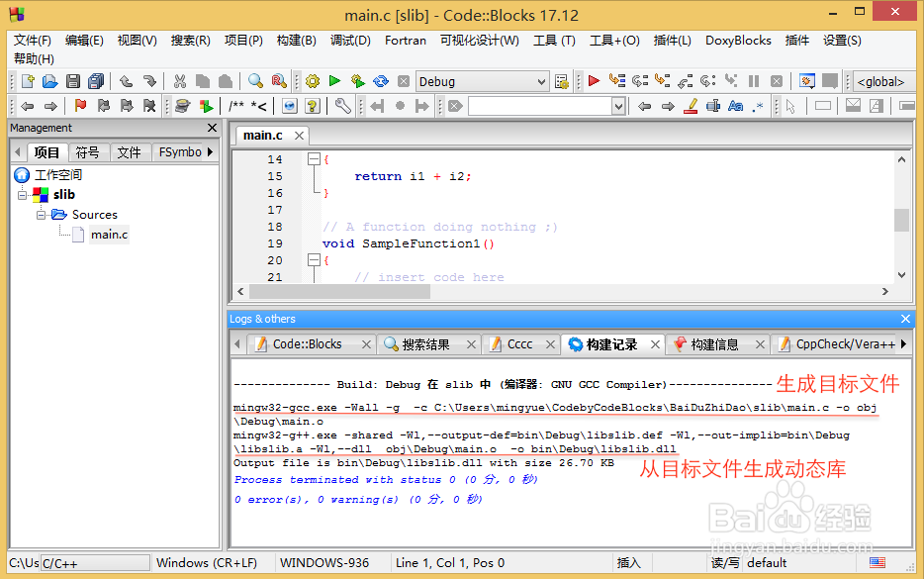Undo the last edit

(x=126, y=81)
